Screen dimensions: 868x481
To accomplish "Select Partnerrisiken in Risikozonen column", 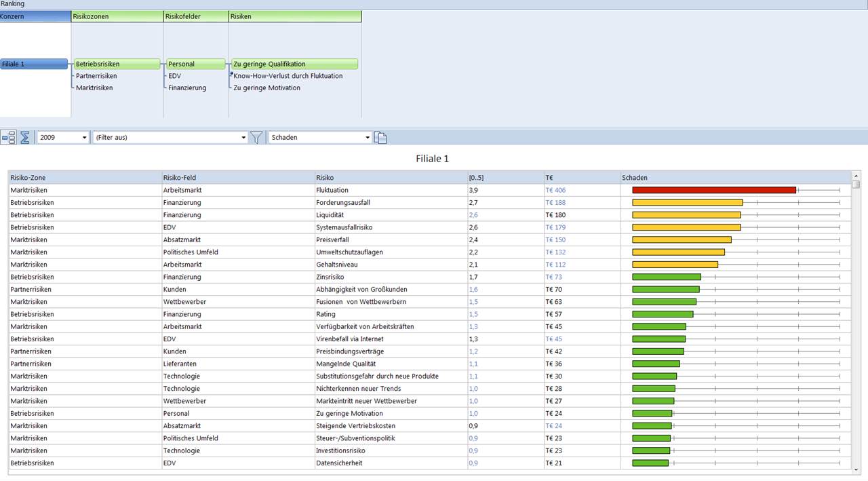I will coord(96,76).
